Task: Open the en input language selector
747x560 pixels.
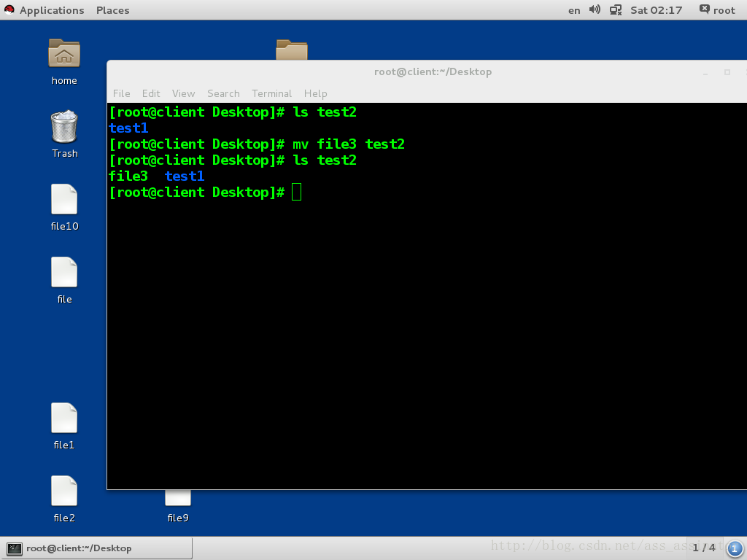Action: point(574,10)
